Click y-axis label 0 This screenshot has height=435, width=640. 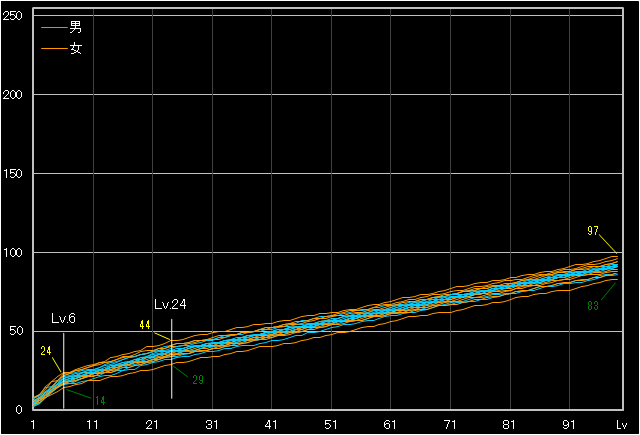click(19, 410)
